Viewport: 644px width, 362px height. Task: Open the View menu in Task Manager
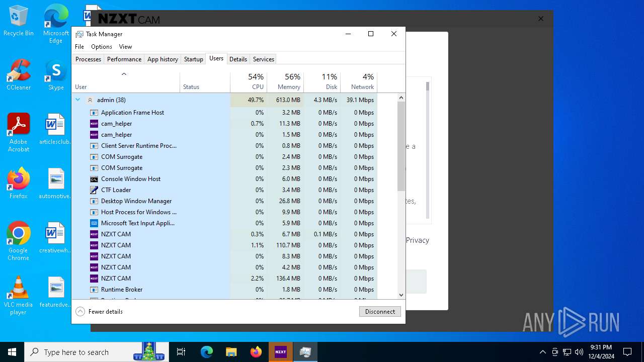[125, 47]
